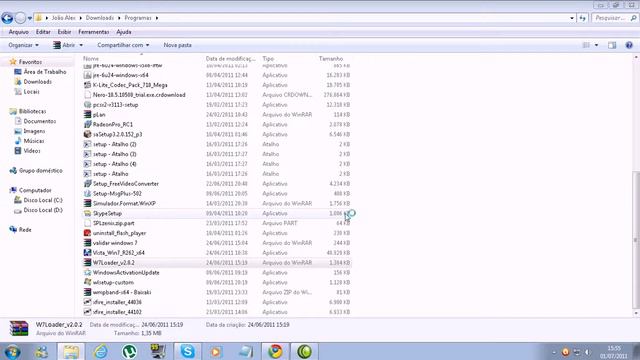Open recent locations dropdown beside navigation arrows
Image resolution: width=640 pixels, height=360 pixels.
click(30, 18)
